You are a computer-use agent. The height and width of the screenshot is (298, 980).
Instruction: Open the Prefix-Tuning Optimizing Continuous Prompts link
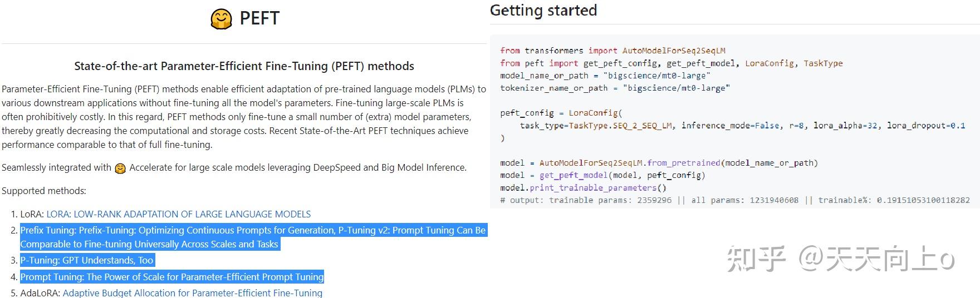[x=206, y=230]
